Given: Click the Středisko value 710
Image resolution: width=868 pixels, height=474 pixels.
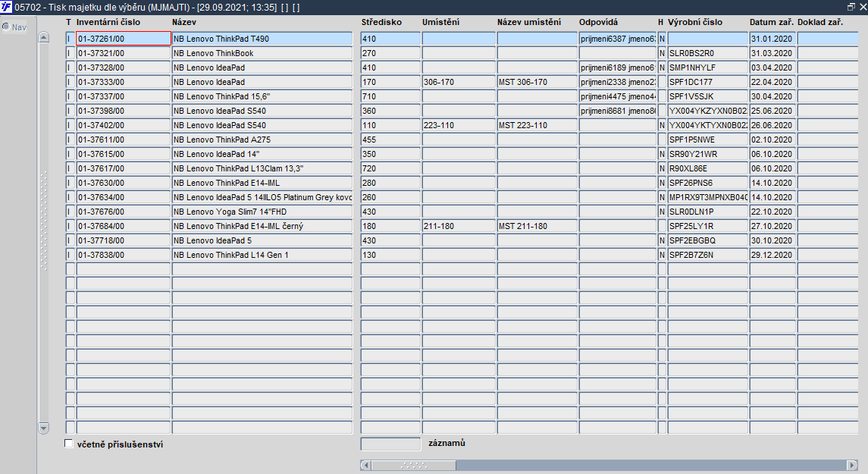Looking at the screenshot, I should [391, 96].
